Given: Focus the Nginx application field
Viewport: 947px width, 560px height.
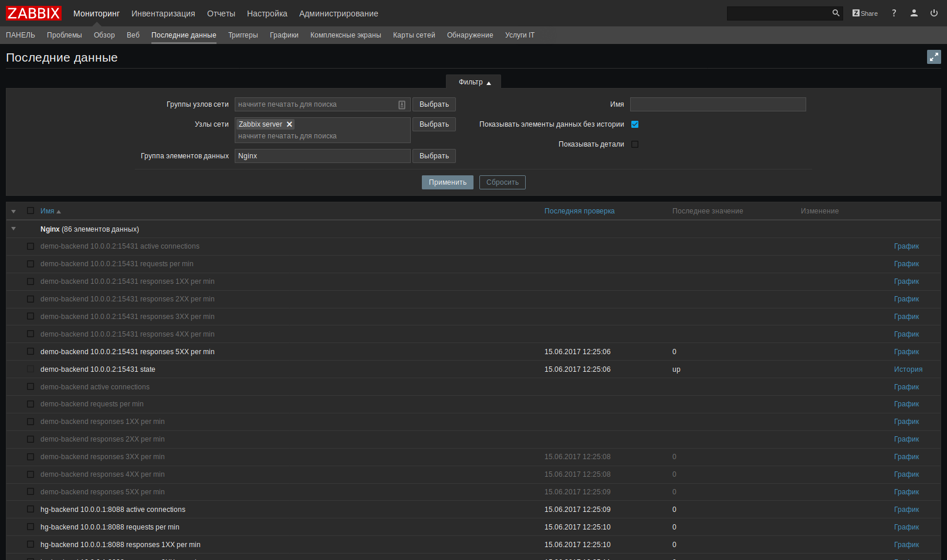Looking at the screenshot, I should [x=323, y=156].
